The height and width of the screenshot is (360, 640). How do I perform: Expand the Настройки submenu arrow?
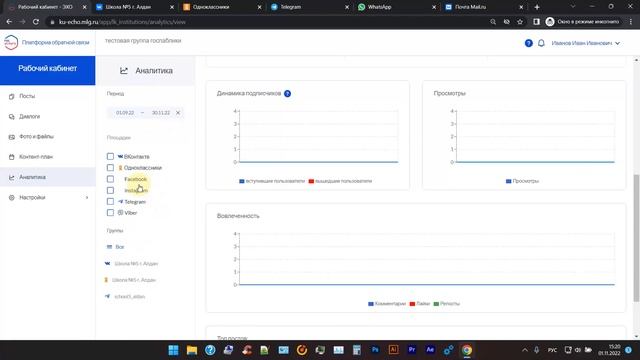coord(87,198)
